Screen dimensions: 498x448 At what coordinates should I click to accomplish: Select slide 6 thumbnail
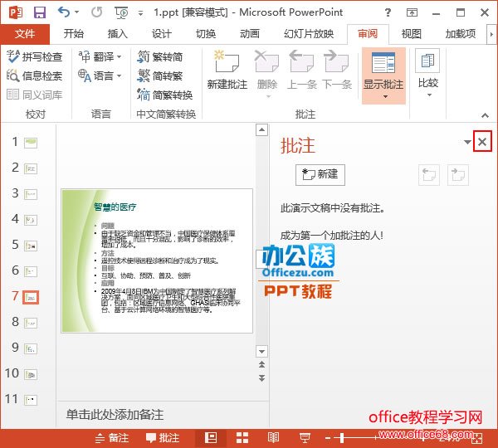tap(31, 271)
